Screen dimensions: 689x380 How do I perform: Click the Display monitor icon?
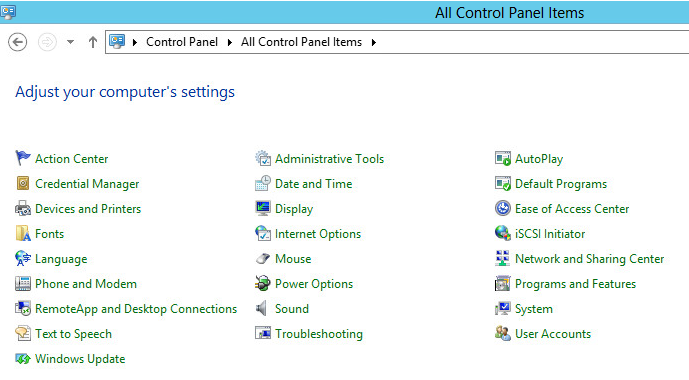[263, 208]
